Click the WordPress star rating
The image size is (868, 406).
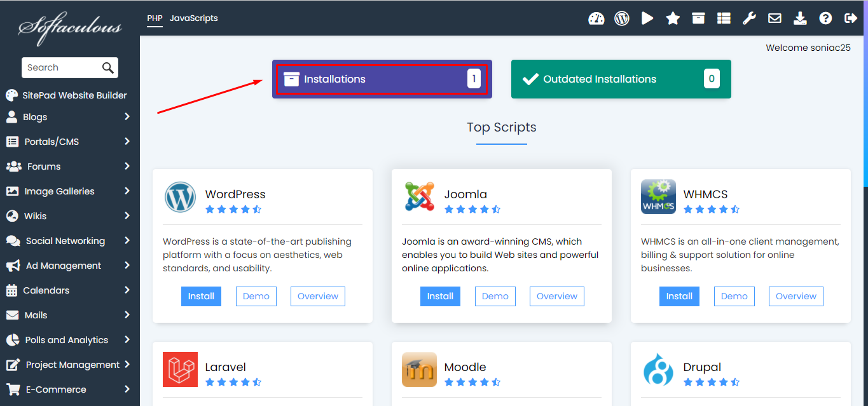pos(233,209)
